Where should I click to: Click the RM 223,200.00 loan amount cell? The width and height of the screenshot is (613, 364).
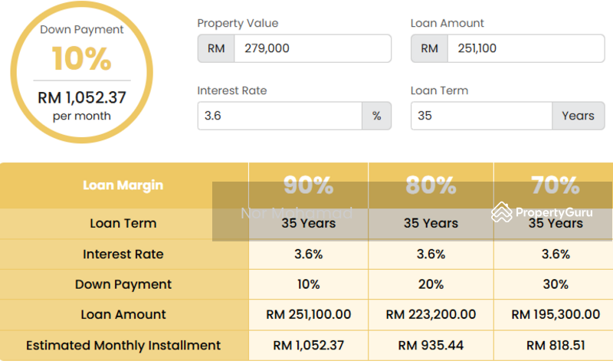click(x=431, y=315)
